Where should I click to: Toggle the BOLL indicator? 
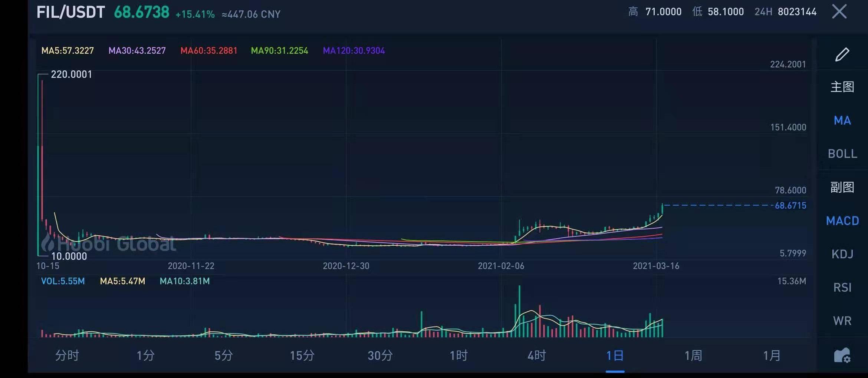[842, 154]
